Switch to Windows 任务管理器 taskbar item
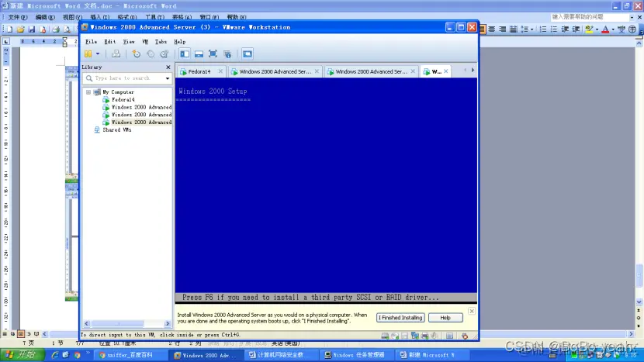 point(355,355)
